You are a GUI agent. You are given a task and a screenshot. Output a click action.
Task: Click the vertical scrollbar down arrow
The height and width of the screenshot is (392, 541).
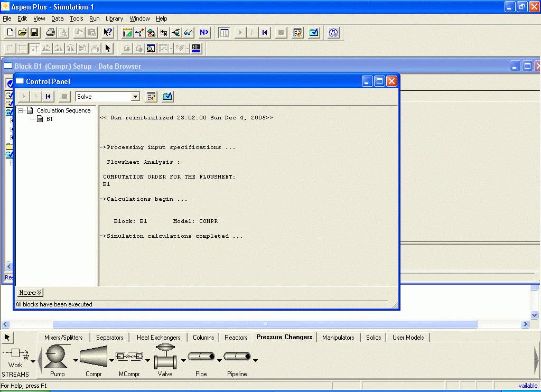534,315
